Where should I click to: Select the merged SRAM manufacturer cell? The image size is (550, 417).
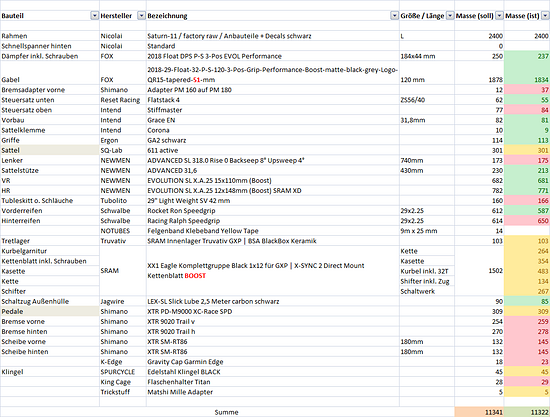(123, 271)
